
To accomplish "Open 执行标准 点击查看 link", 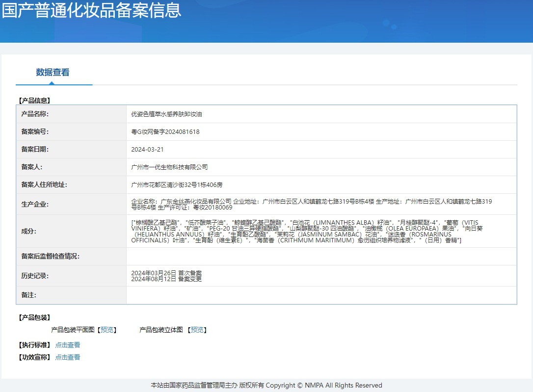I will pyautogui.click(x=68, y=345).
